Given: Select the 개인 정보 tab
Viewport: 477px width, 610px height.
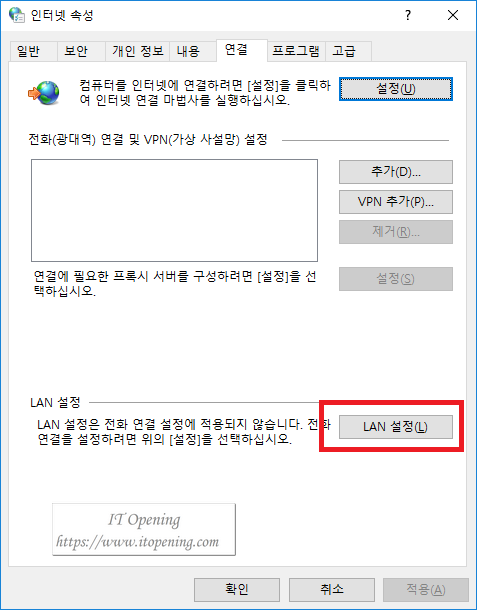Looking at the screenshot, I should tap(137, 51).
